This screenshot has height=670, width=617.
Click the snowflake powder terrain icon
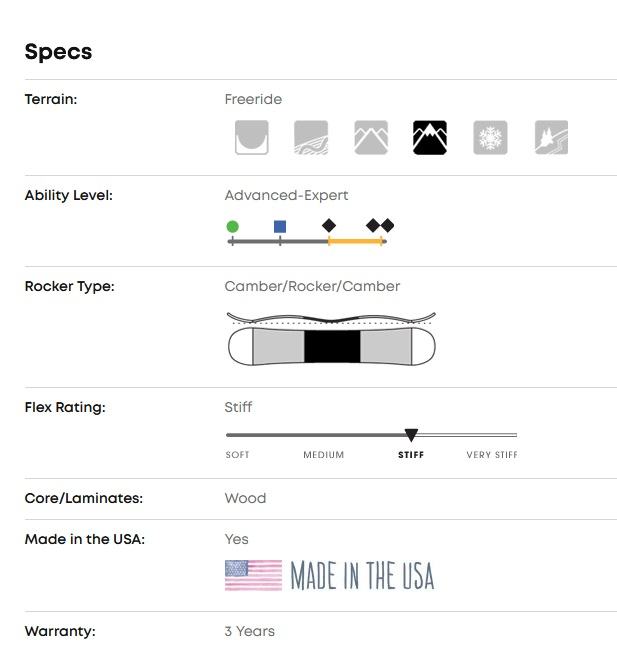pyautogui.click(x=490, y=137)
